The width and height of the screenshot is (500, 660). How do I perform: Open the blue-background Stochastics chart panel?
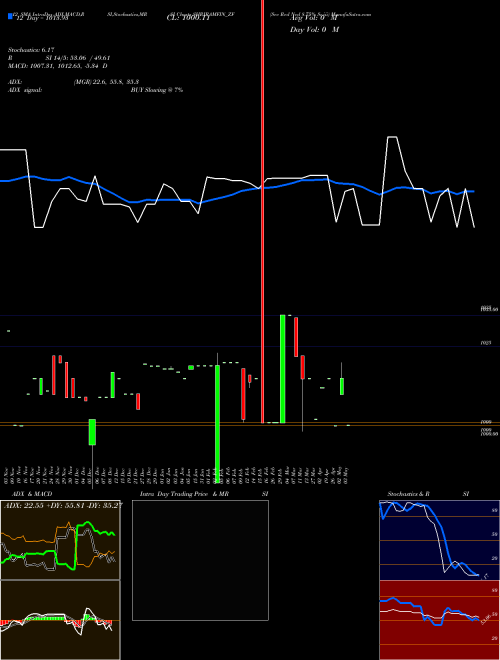(x=439, y=540)
